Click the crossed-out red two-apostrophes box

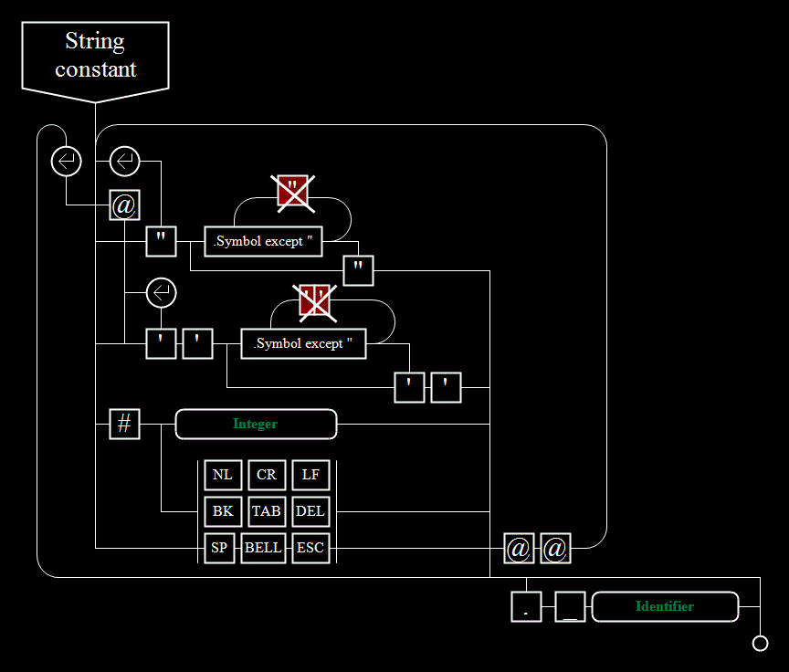(x=314, y=303)
